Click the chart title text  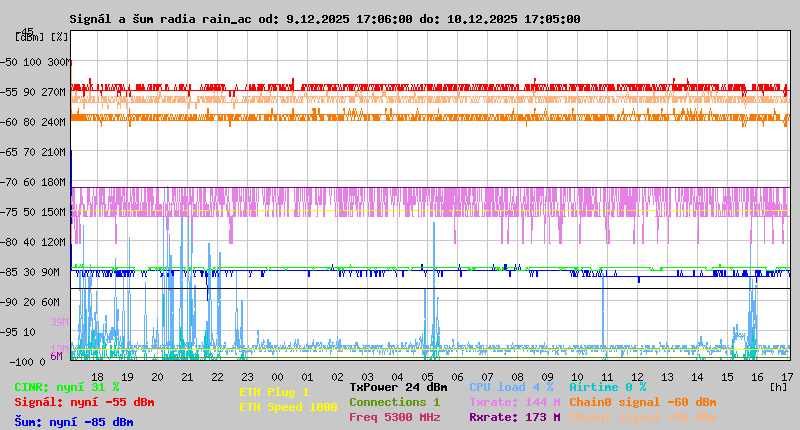tap(324, 19)
